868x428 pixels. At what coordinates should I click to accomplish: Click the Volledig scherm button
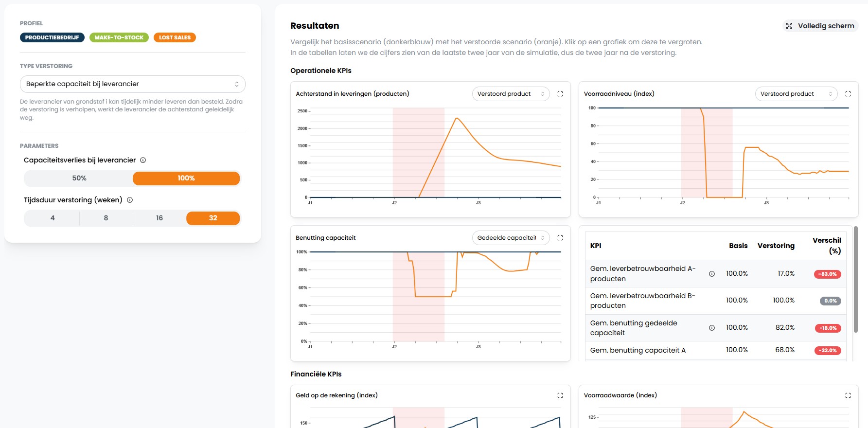820,26
